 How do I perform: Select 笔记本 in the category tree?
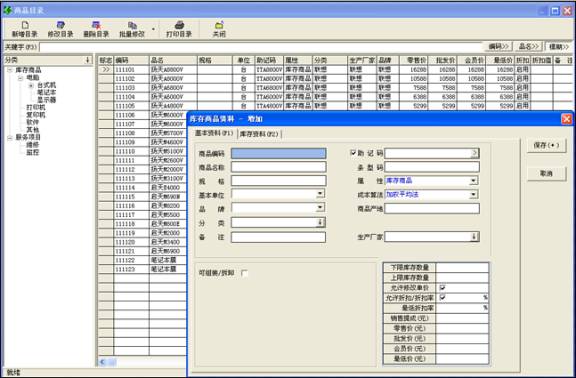click(46, 93)
